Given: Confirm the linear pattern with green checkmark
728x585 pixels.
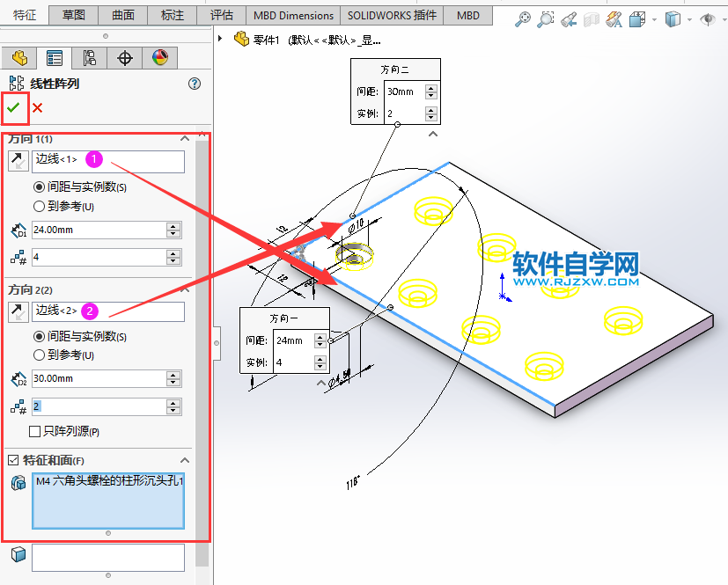Looking at the screenshot, I should click(x=15, y=107).
